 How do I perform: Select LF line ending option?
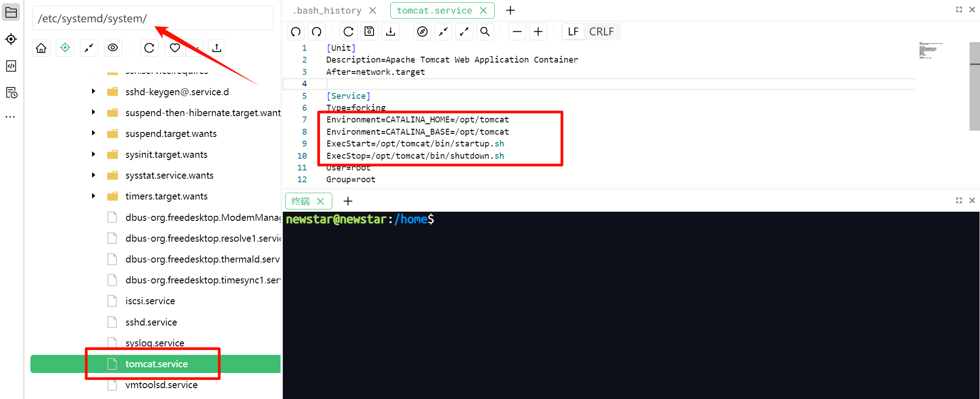click(x=573, y=32)
